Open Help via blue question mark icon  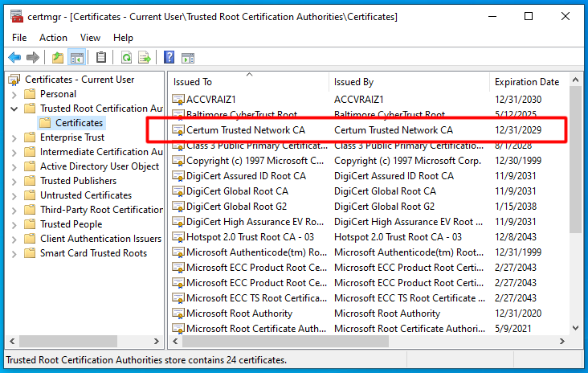click(169, 57)
